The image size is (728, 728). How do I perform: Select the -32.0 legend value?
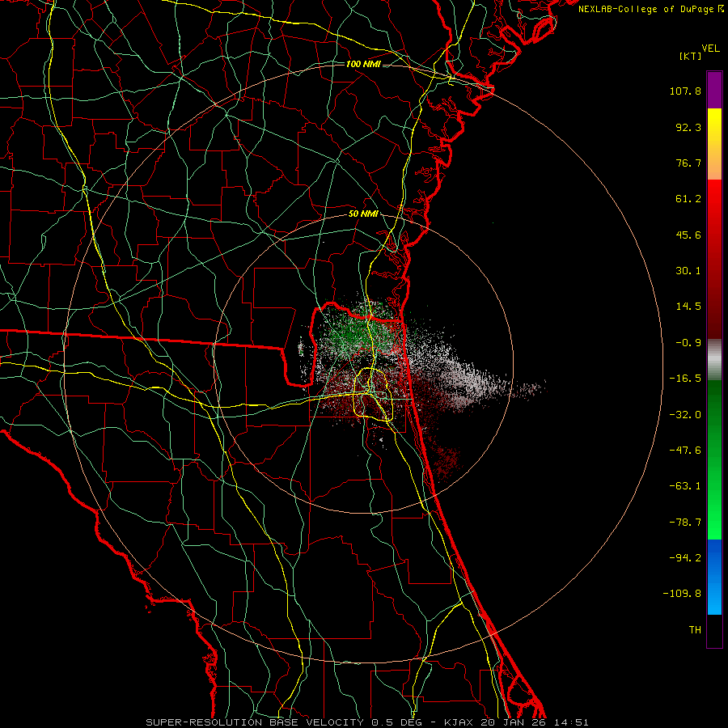point(685,415)
